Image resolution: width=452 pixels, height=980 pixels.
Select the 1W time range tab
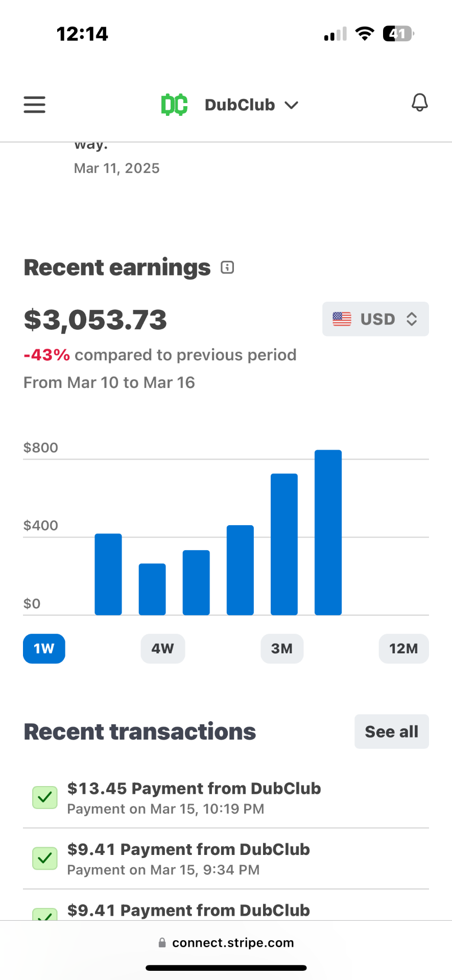[x=44, y=649]
